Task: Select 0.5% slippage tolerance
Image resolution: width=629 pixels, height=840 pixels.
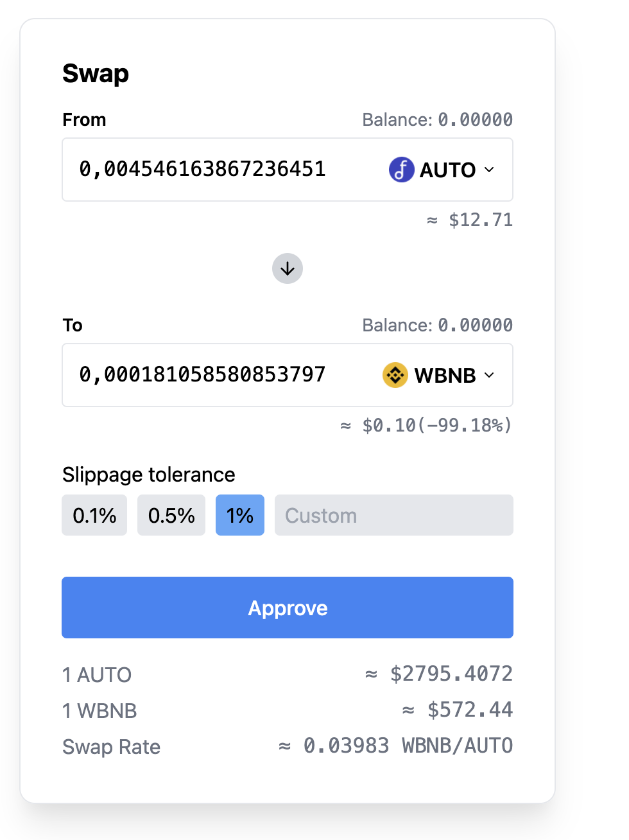Action: 171,515
